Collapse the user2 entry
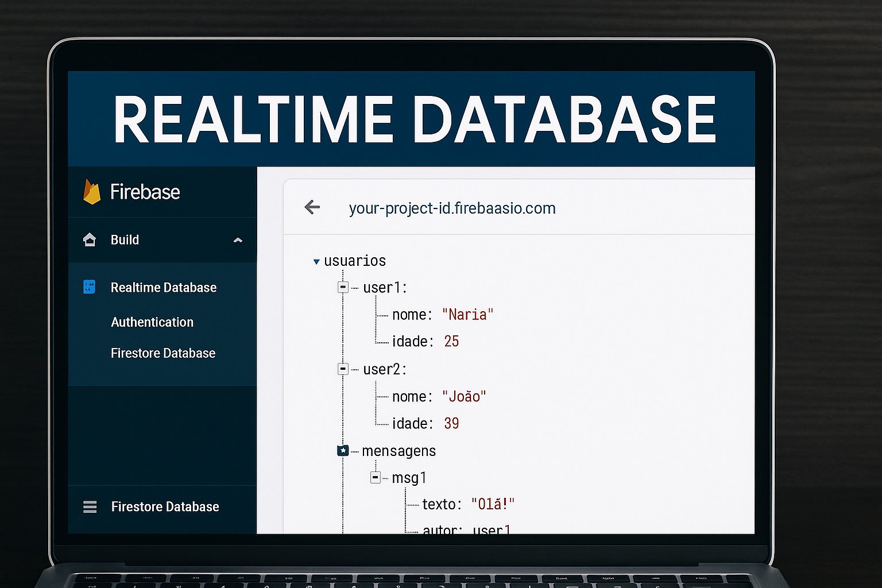 (x=343, y=369)
